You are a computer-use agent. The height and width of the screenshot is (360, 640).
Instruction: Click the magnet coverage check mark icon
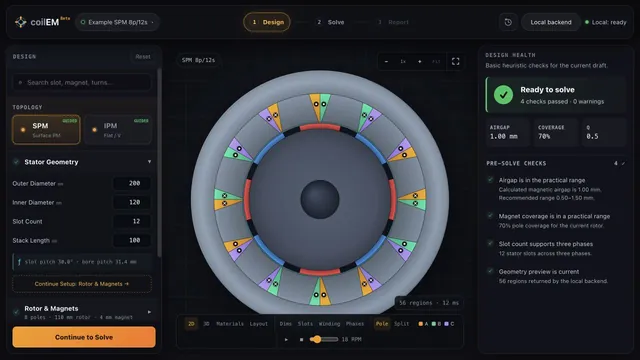click(x=490, y=216)
